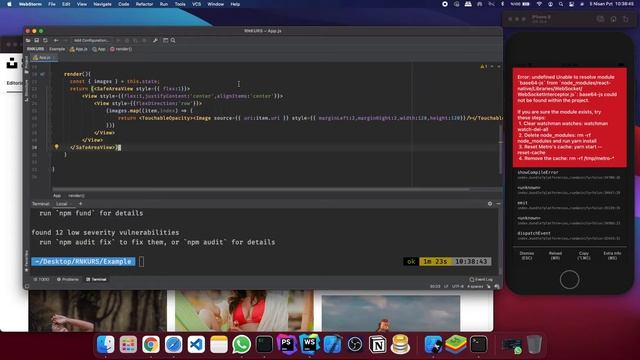Click the yellow lightbulb intention icon in gutter
Image resolution: width=640 pixels, height=360 pixels.
coord(56,147)
